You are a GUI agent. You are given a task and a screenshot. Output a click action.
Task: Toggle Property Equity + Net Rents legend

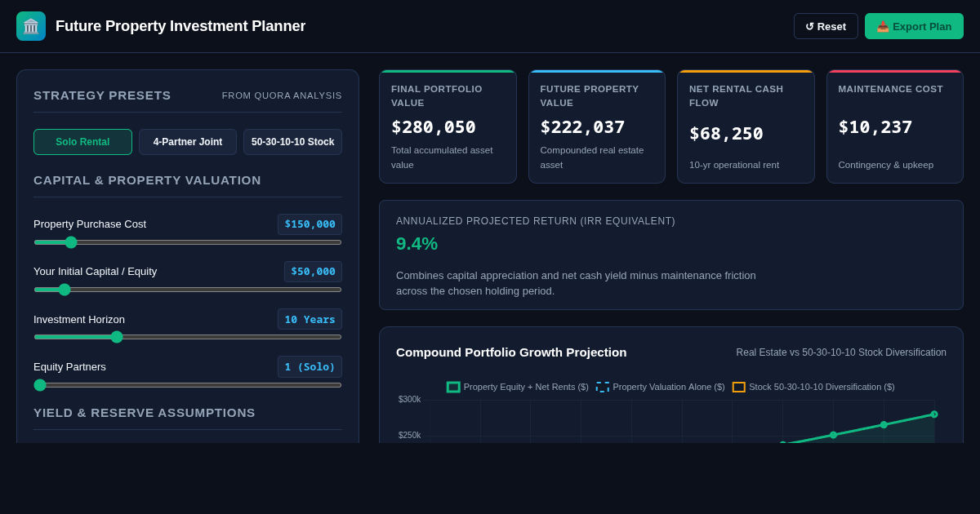click(x=518, y=387)
